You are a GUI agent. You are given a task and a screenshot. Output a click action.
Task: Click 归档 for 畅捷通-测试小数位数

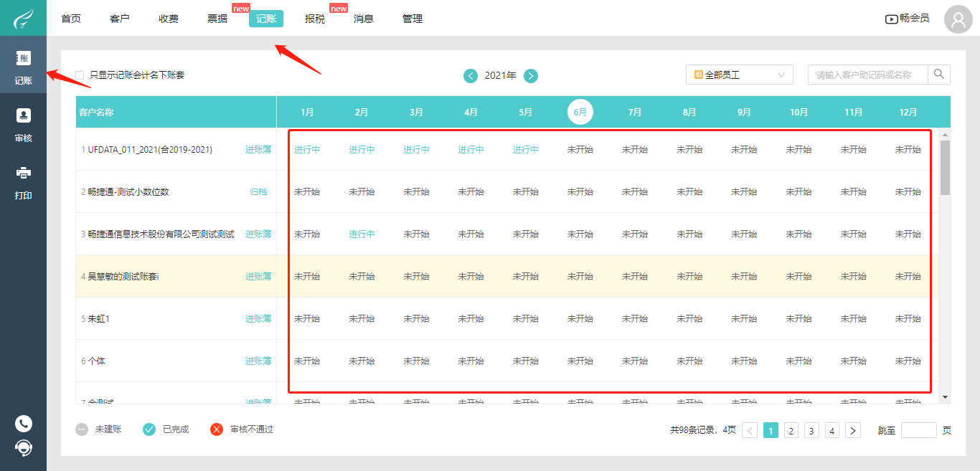(x=258, y=192)
